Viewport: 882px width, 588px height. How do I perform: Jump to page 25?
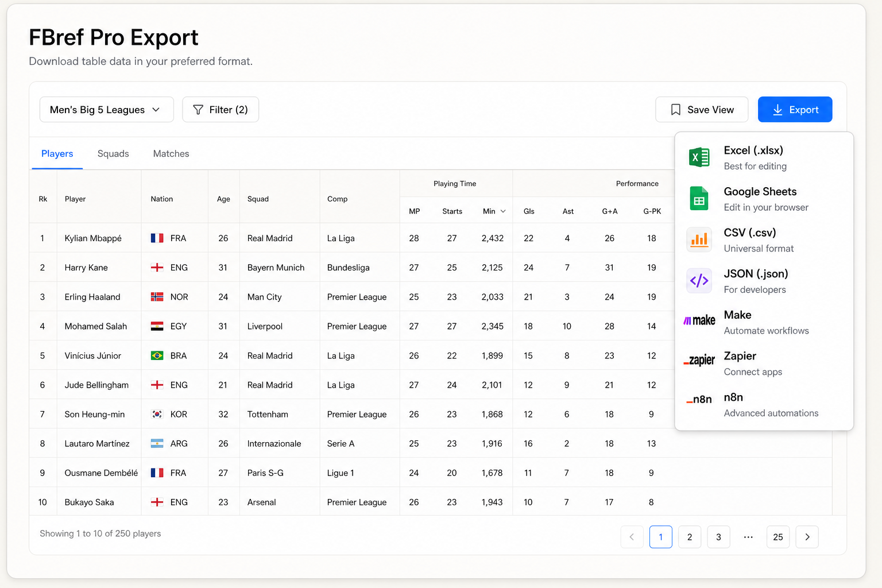(x=778, y=537)
